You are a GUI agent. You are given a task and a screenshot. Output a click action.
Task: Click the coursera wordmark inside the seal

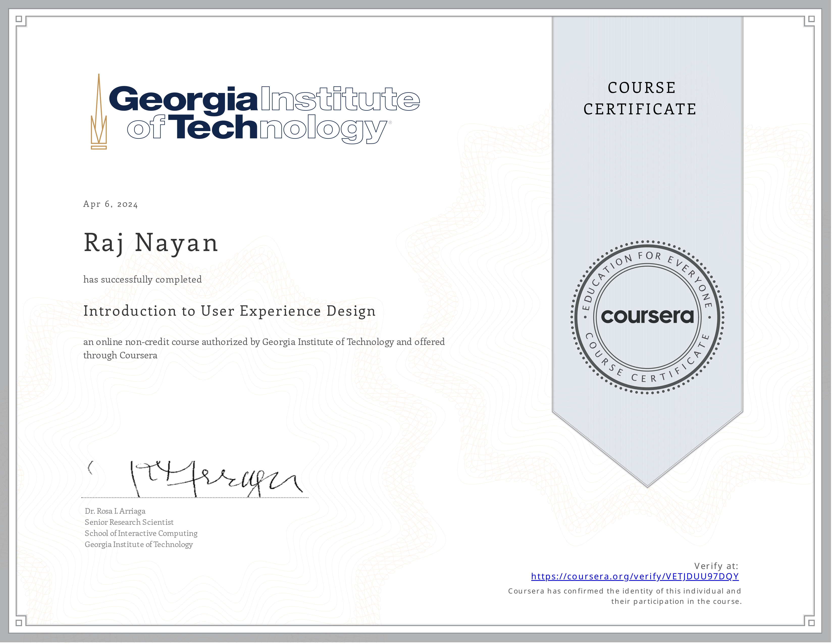[648, 316]
